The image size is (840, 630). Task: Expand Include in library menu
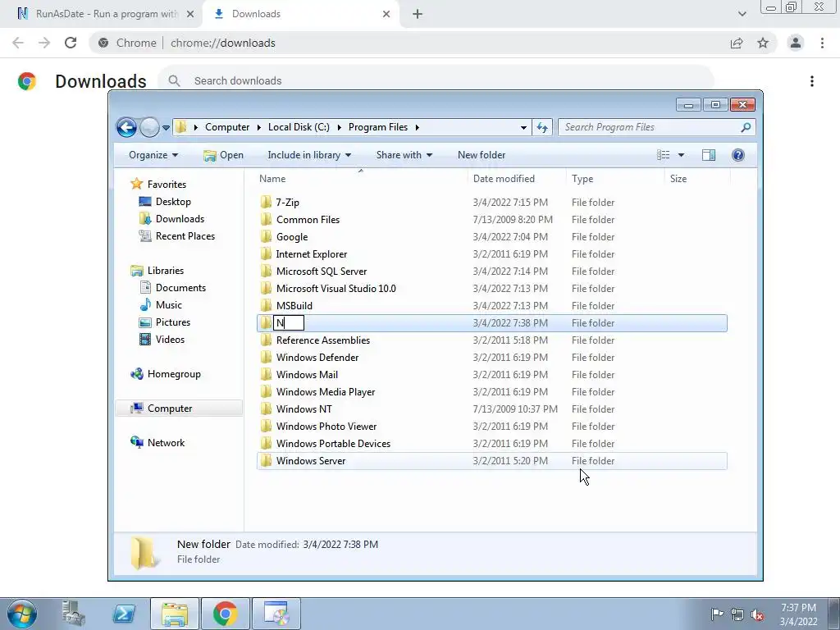point(309,155)
